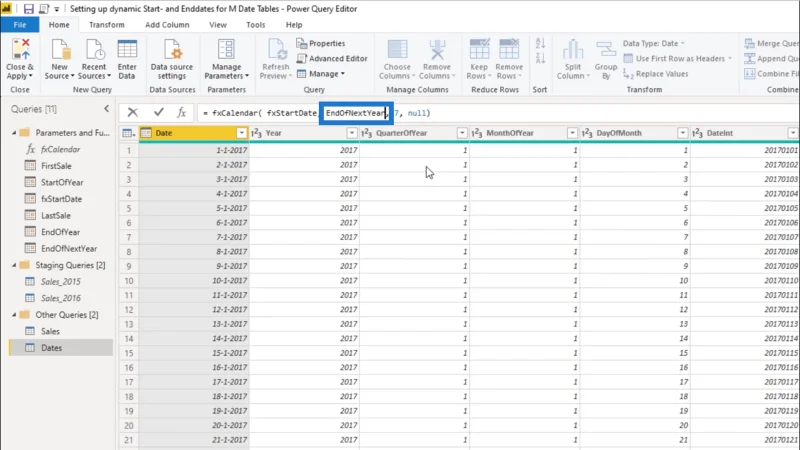The height and width of the screenshot is (450, 800).
Task: Click inside the formula bar text
Action: [497, 113]
